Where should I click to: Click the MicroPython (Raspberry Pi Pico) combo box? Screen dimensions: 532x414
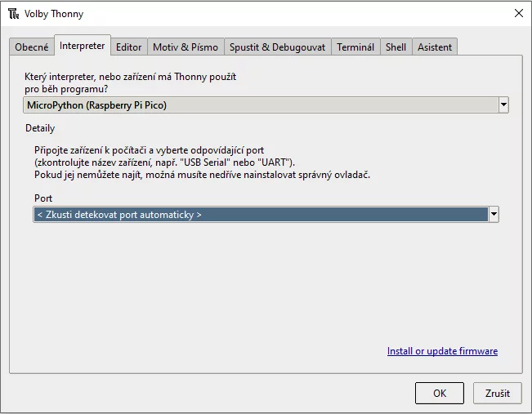coord(266,105)
